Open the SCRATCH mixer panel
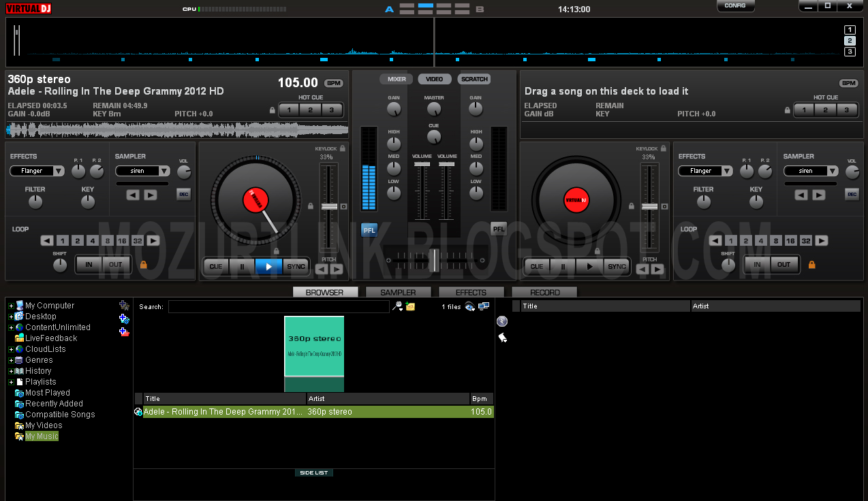868x501 pixels. 474,79
